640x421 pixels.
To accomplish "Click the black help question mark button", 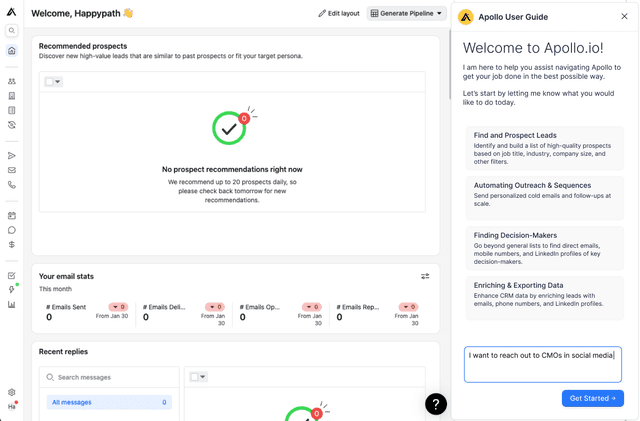I will point(436,404).
